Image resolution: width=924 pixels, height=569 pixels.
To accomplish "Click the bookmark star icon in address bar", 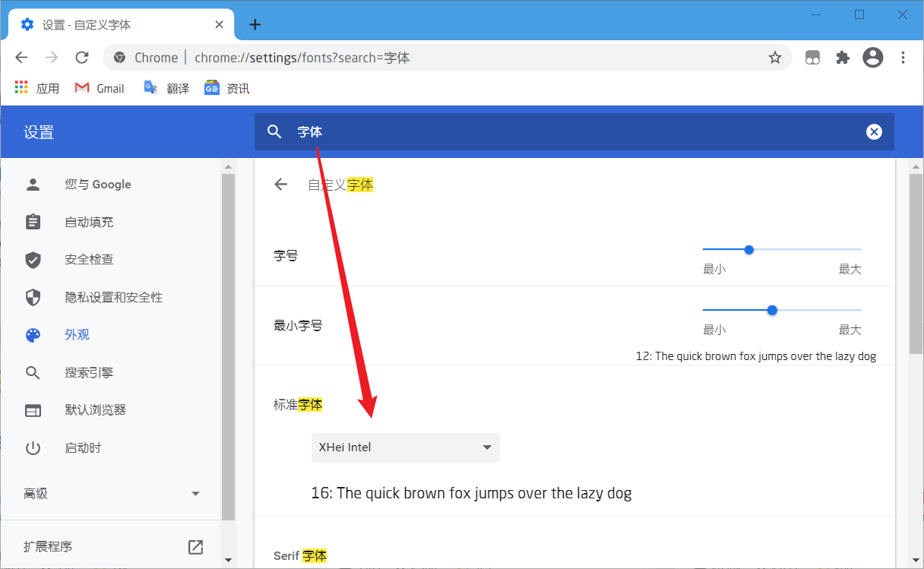I will click(x=774, y=58).
